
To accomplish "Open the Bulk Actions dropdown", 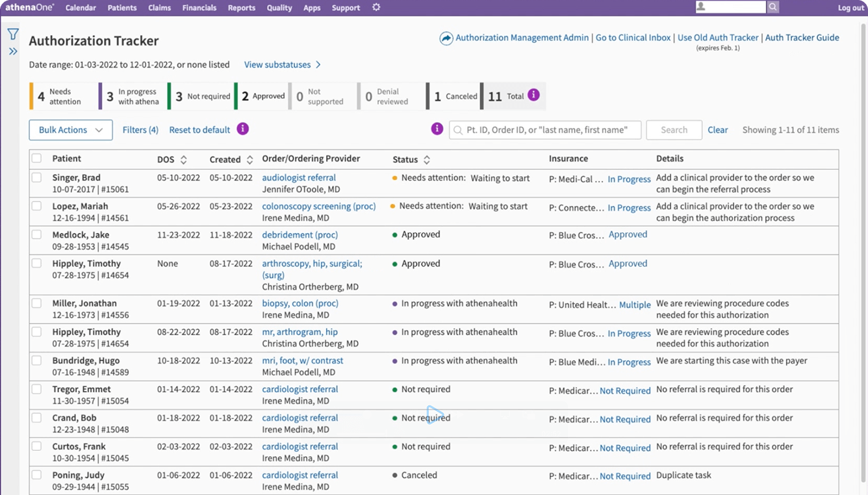I will (70, 130).
